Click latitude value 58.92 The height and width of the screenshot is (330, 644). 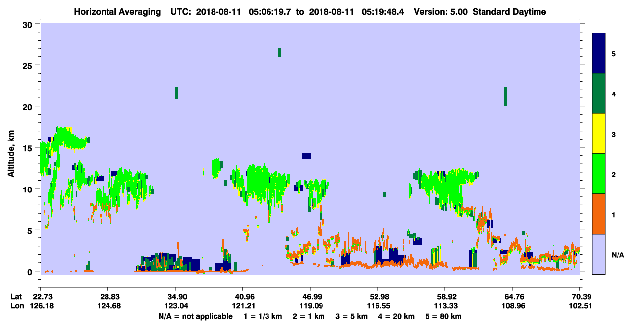tap(445, 297)
